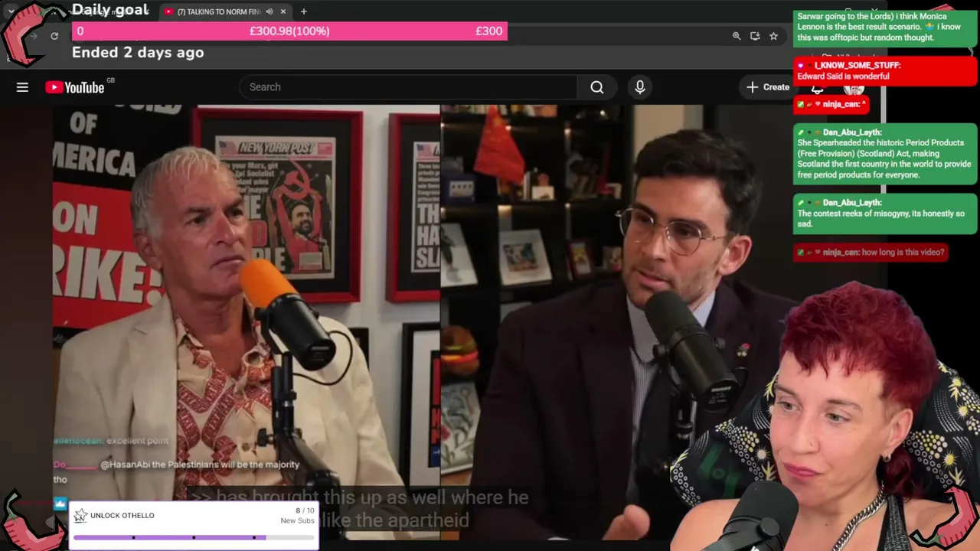The height and width of the screenshot is (551, 980).
Task: Click "how long is this video?" chat message
Action: coord(903,253)
